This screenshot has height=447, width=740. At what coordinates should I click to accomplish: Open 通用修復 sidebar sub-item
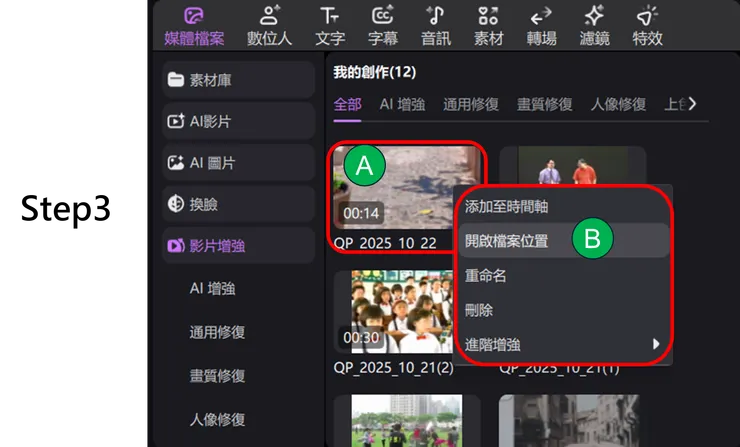[x=217, y=332]
